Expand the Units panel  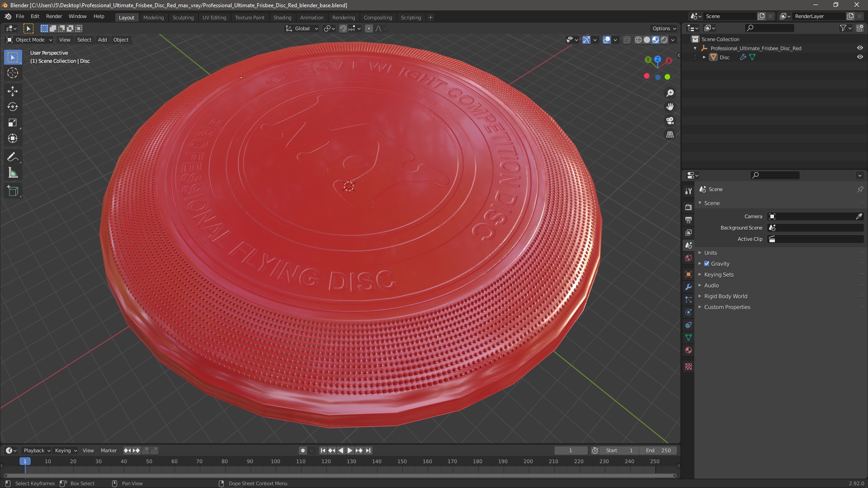(710, 253)
